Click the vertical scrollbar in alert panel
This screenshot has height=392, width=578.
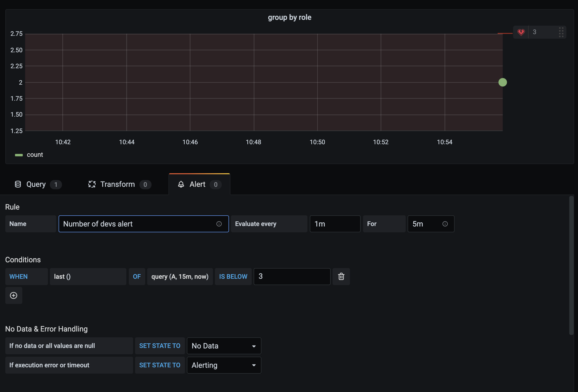(x=571, y=265)
